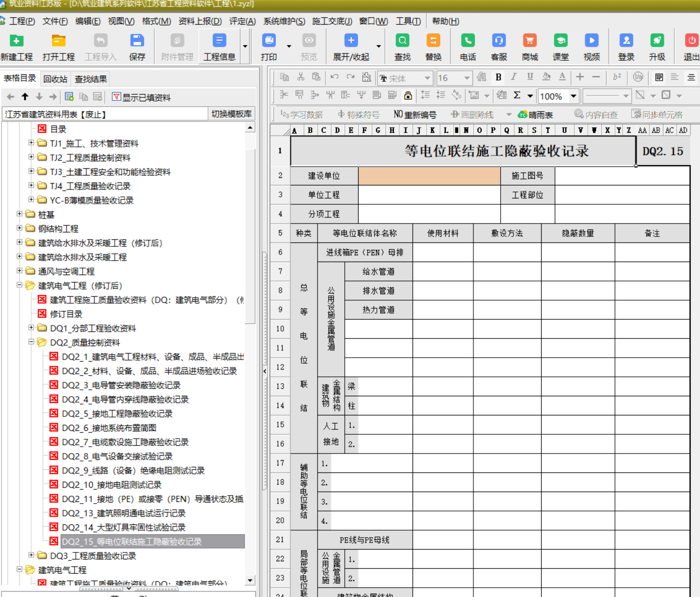The image size is (700, 597).
Task: Click the panel collapse arrow splitter
Action: tap(264, 371)
